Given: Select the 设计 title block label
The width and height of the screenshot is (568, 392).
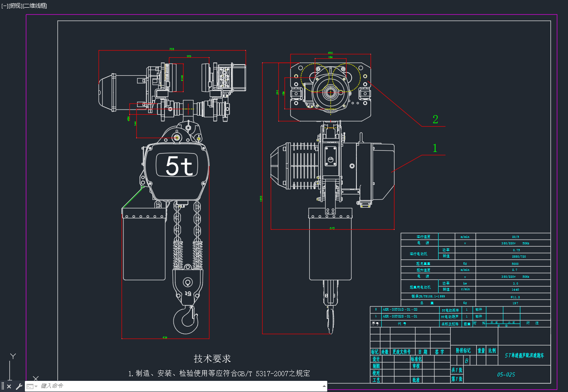Looking at the screenshot, I should [376, 359].
